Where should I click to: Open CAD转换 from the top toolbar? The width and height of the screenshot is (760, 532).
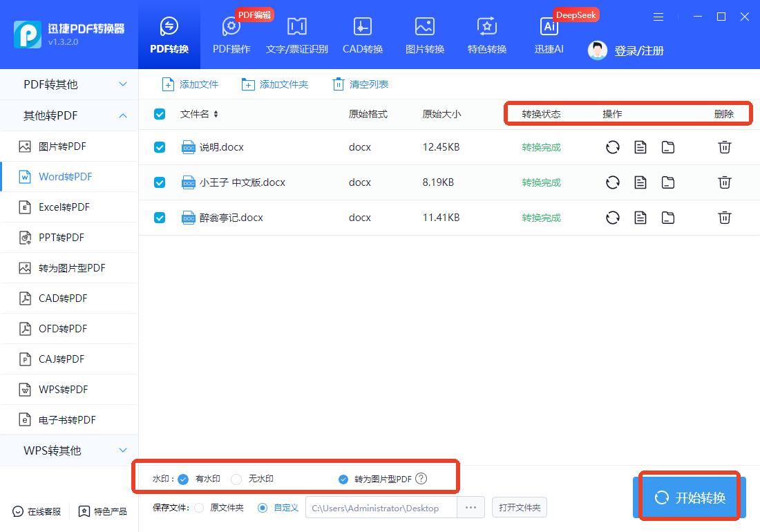tap(362, 35)
